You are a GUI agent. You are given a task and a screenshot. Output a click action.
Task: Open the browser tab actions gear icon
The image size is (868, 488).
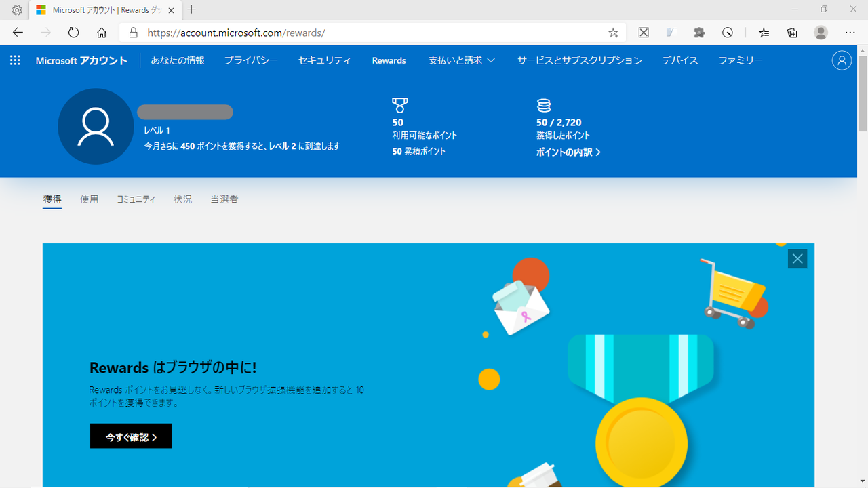tap(17, 10)
